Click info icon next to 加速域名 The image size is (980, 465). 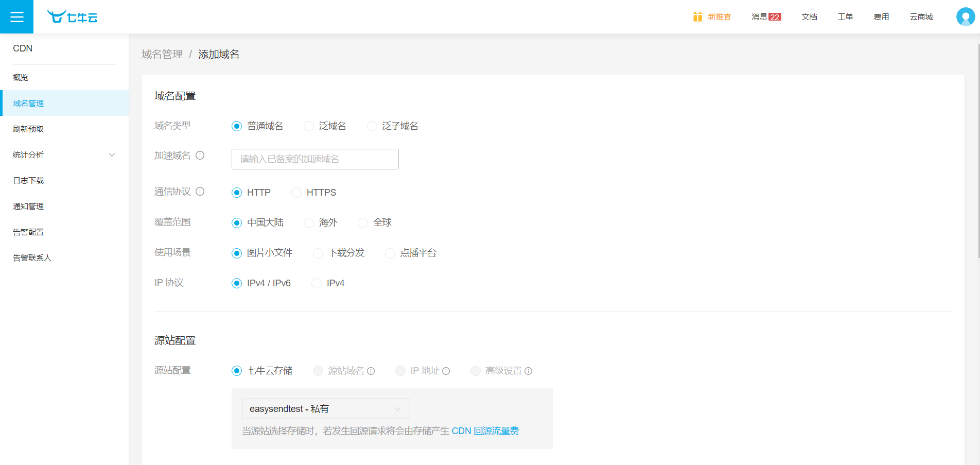(200, 156)
